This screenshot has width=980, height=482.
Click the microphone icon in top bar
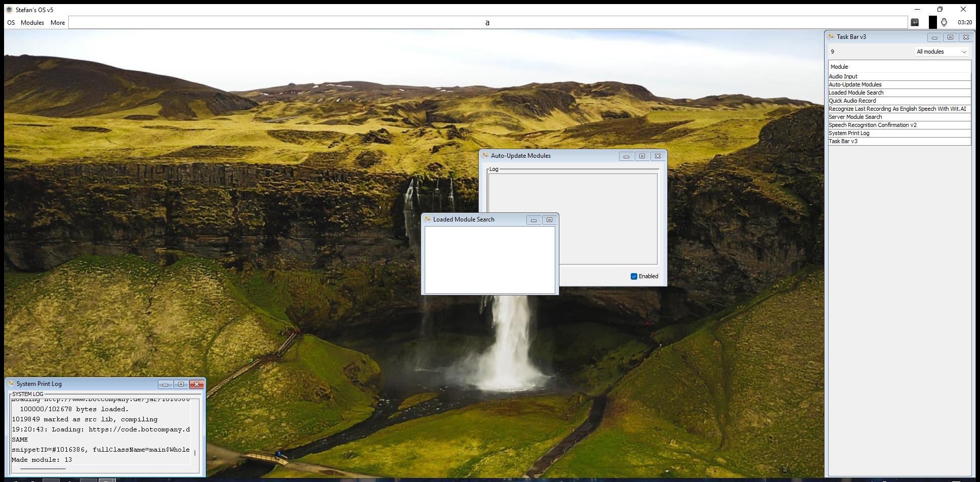click(944, 22)
